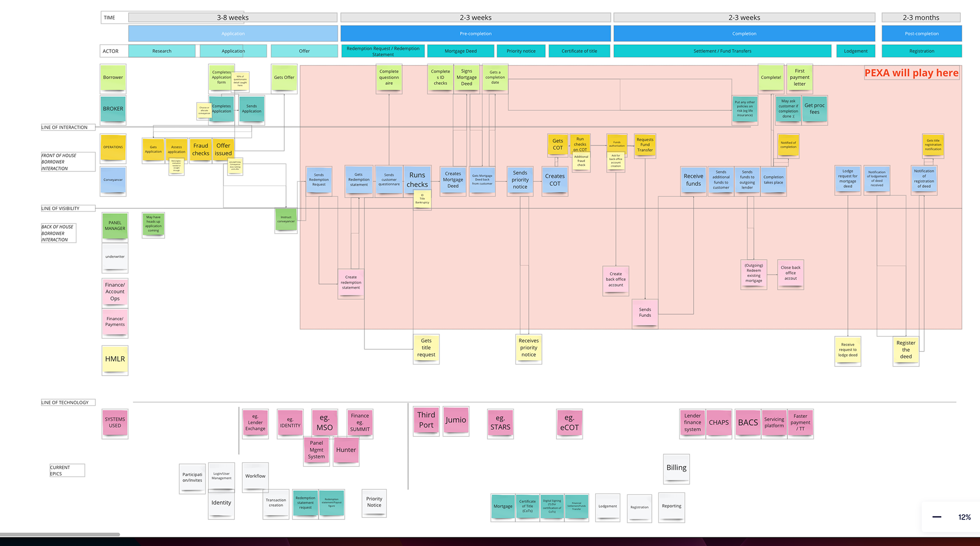Screen dimensions: 980x546
Task: Select the 'Gets title request' yellow sticky
Action: click(x=426, y=348)
